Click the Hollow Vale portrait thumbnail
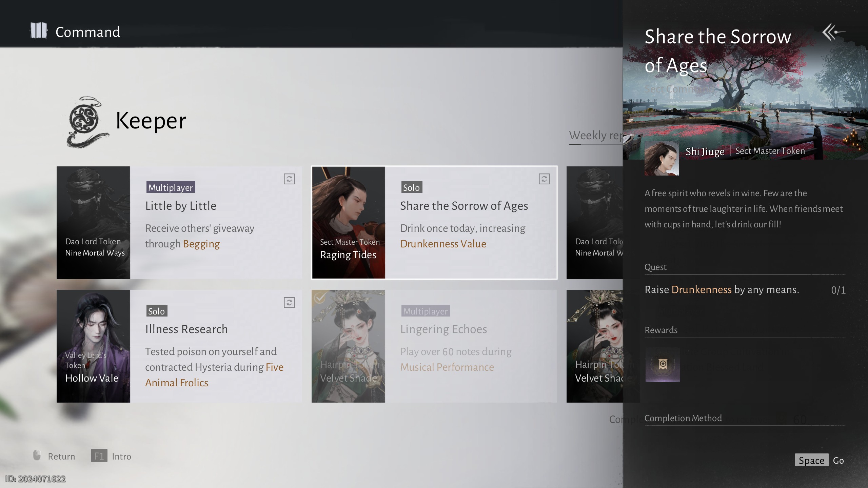This screenshot has width=868, height=488. coord(93,346)
